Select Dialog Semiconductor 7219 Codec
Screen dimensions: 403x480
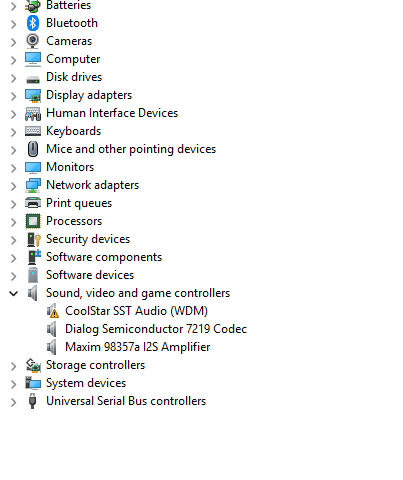156,329
